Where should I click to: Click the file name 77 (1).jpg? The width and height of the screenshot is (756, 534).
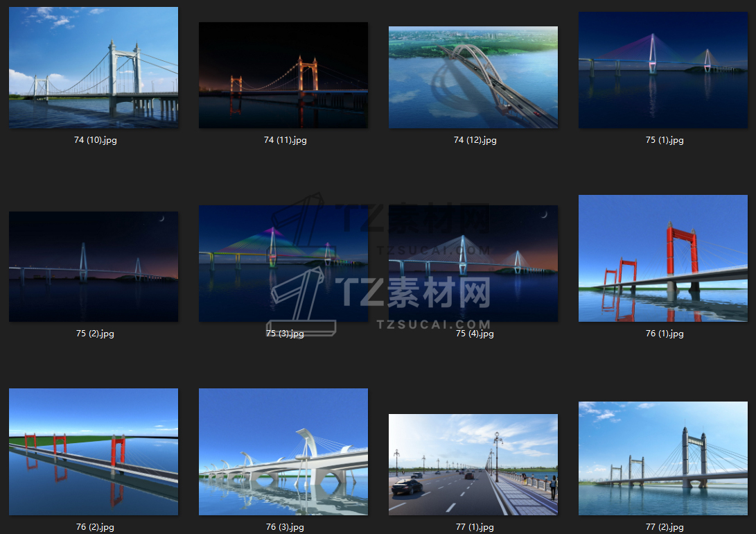(x=475, y=527)
